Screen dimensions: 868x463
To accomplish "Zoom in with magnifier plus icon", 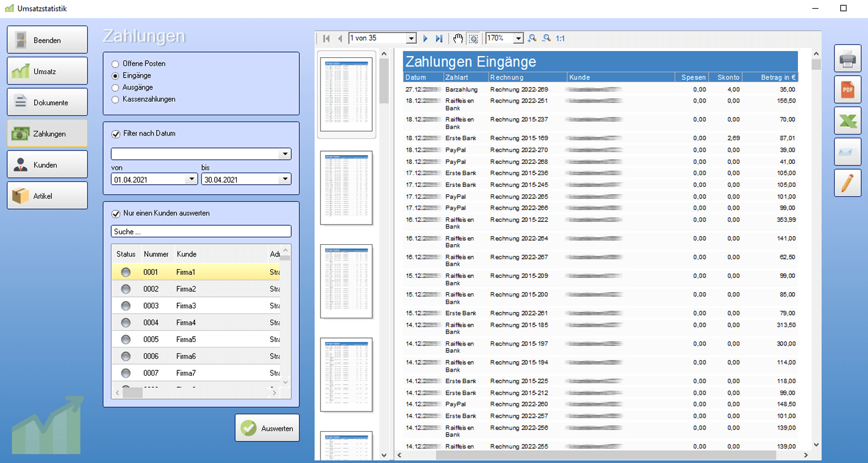I will [x=532, y=38].
